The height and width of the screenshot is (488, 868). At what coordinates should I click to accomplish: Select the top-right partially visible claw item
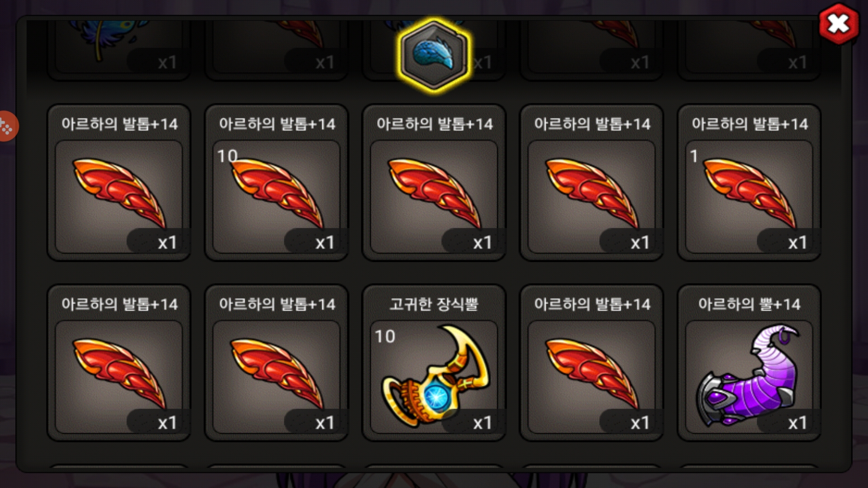click(x=749, y=50)
